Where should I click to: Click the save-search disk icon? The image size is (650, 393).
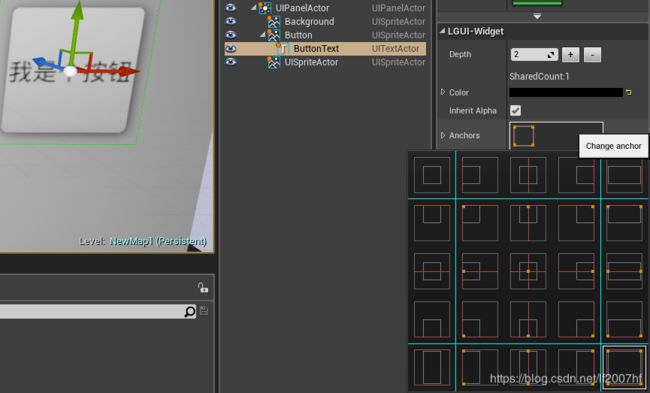[204, 311]
